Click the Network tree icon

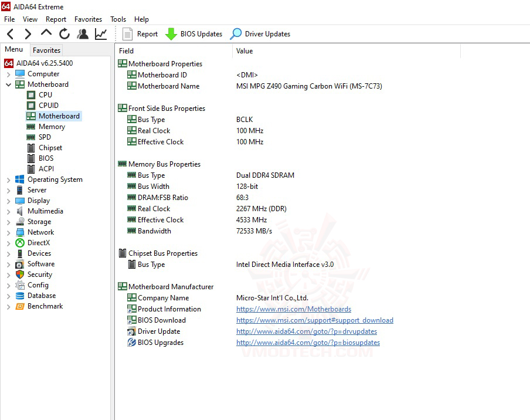20,232
